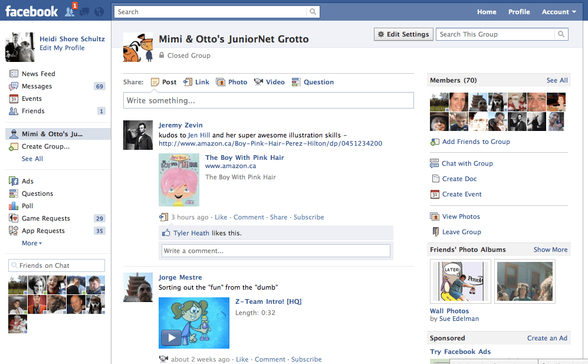Viewport: 588px width, 364px height.
Task: Click the Create an Ad link
Action: click(547, 338)
